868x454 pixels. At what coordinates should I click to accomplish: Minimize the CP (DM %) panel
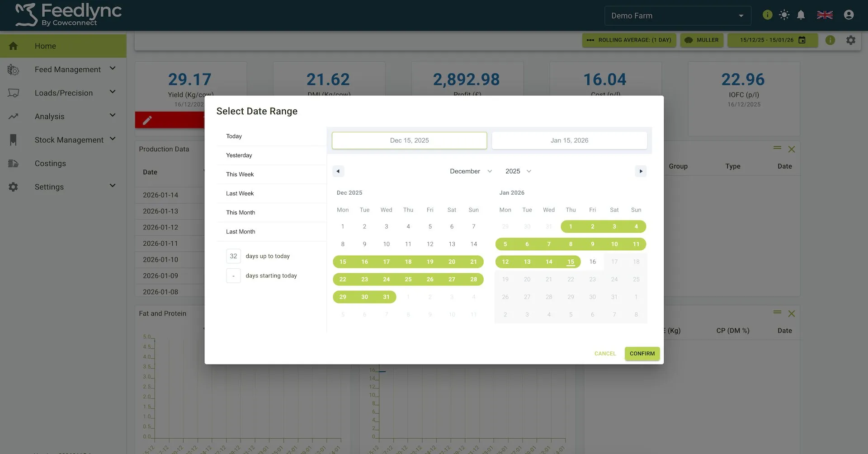[777, 312]
